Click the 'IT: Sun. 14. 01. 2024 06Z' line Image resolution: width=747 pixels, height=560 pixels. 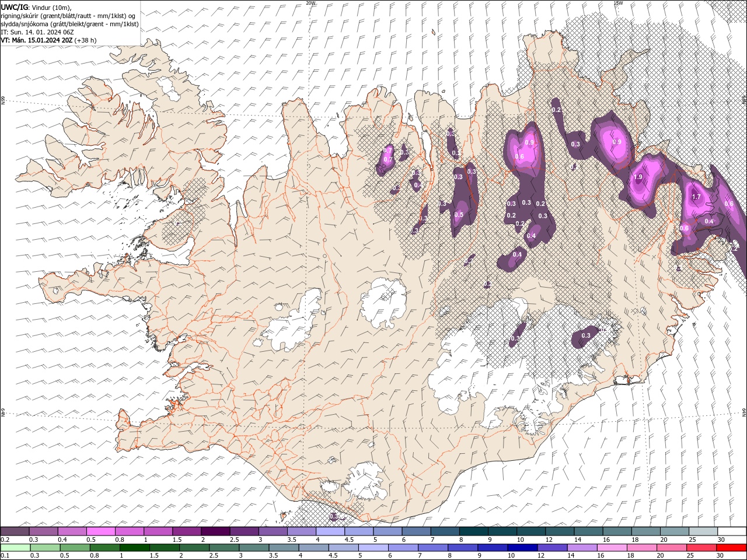(x=37, y=32)
